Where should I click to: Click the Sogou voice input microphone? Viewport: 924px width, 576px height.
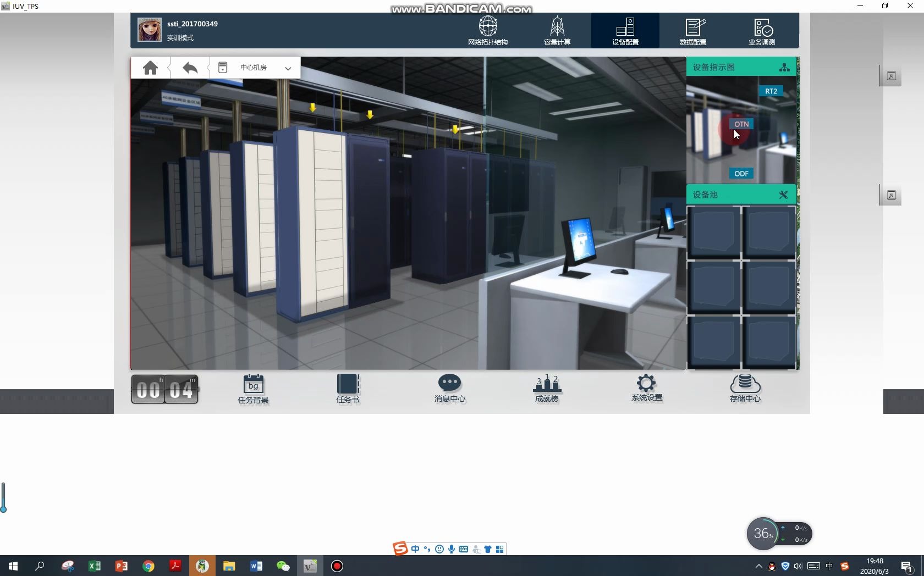(x=452, y=549)
